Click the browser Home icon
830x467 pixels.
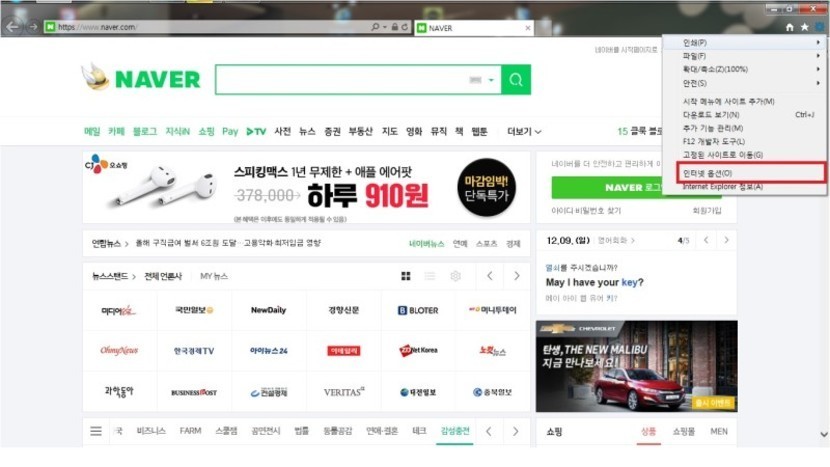point(790,27)
